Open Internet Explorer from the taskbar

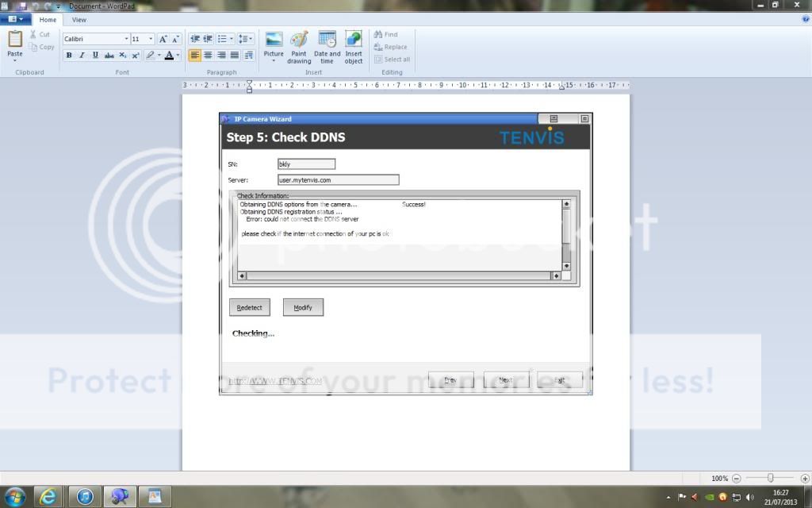(x=49, y=497)
